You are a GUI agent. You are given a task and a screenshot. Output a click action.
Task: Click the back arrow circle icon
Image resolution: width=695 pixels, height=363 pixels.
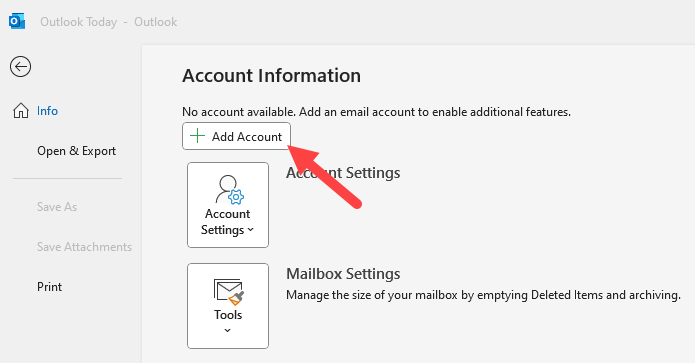[20, 67]
